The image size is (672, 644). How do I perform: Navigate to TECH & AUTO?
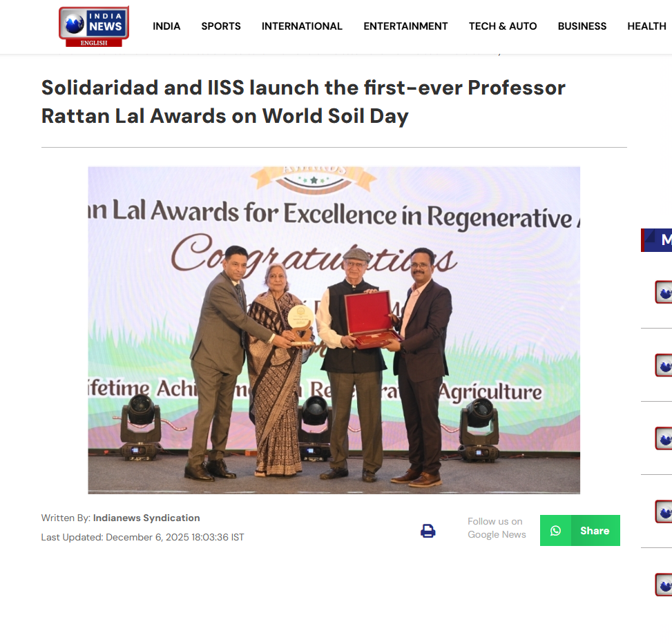[503, 26]
